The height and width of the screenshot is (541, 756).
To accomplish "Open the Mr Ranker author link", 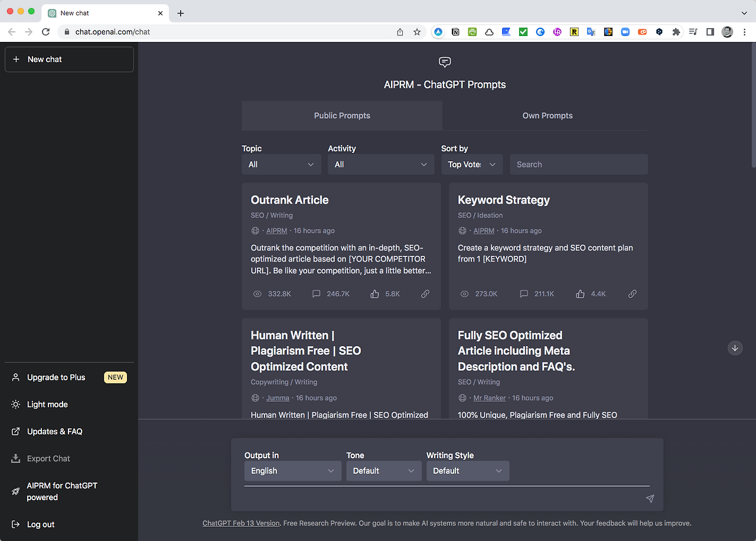I will point(490,398).
